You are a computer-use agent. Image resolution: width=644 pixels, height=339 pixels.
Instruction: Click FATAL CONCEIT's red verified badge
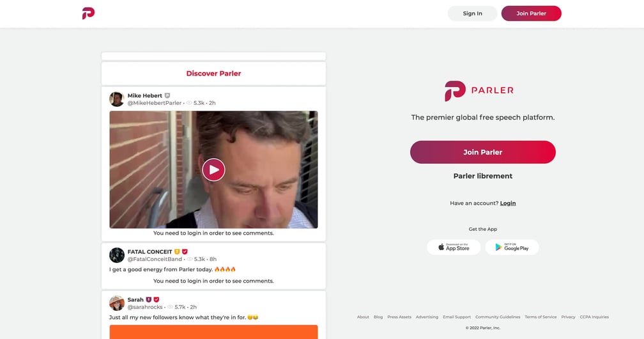click(x=185, y=252)
